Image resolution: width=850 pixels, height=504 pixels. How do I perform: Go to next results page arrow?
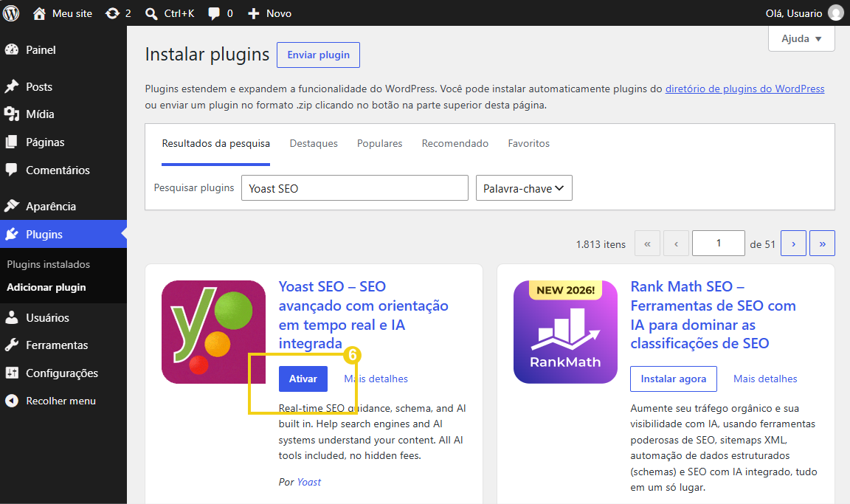tap(793, 244)
